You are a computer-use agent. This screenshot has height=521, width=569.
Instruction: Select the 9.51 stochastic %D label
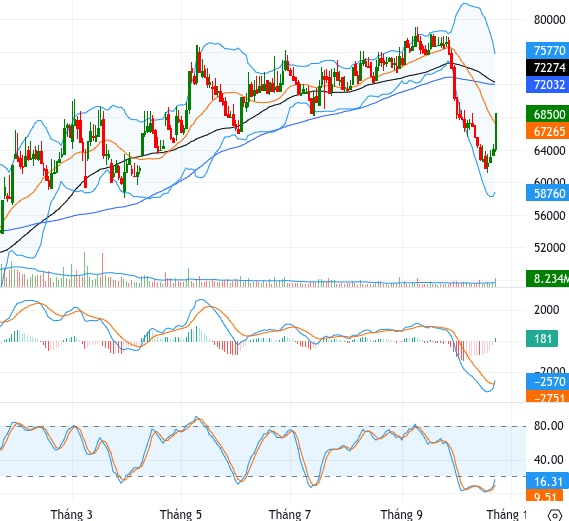click(545, 496)
